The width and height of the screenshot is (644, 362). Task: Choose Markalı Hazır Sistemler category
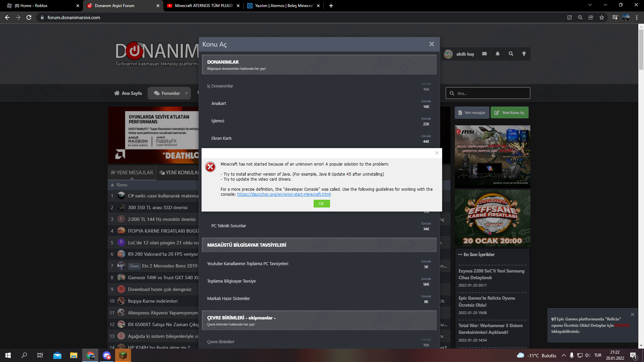(228, 299)
